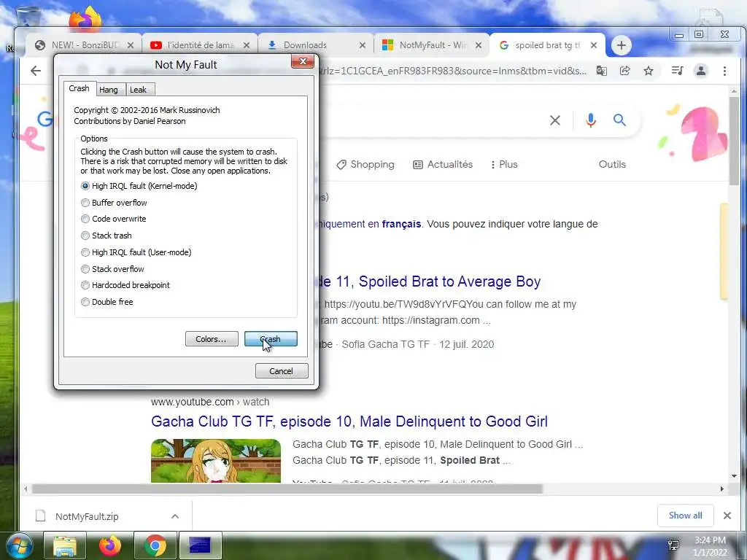Click the français language link
The width and height of the screenshot is (747, 560).
click(x=401, y=224)
